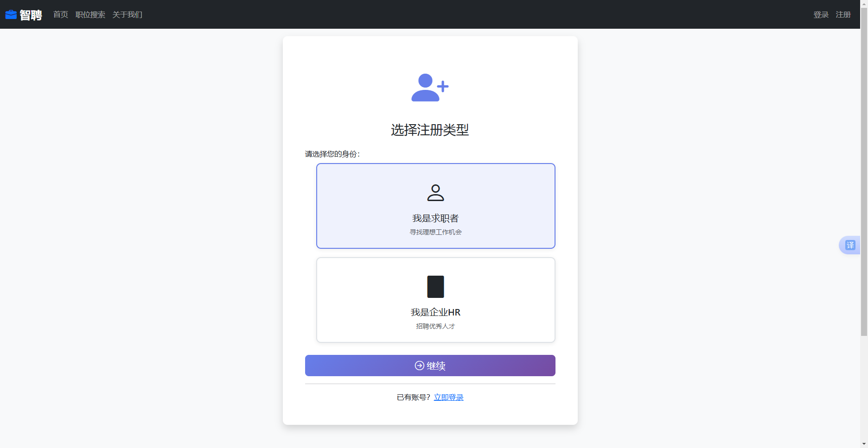This screenshot has width=868, height=448.
Task: Select the 我是求职者 option card
Action: pos(436,206)
